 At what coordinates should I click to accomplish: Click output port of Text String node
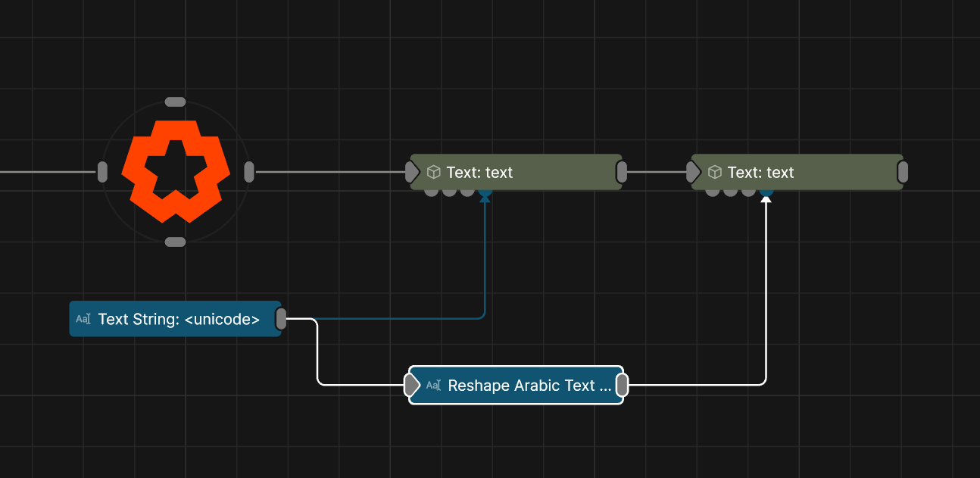coord(281,319)
